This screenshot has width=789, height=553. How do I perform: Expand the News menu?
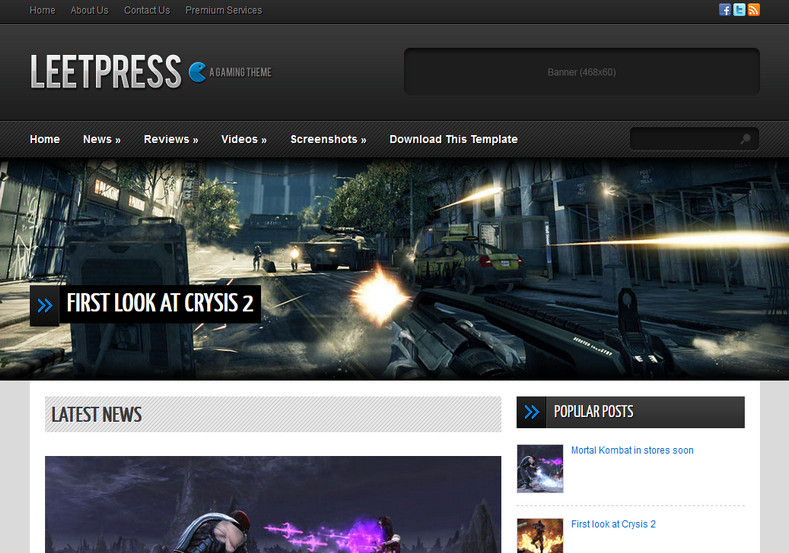click(102, 139)
